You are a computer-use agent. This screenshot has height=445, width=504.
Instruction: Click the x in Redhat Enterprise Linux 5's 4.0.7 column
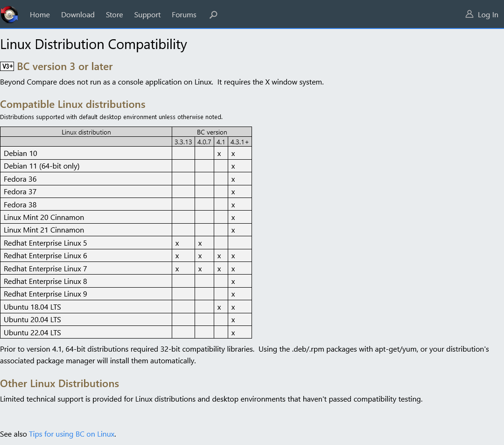[200, 244]
